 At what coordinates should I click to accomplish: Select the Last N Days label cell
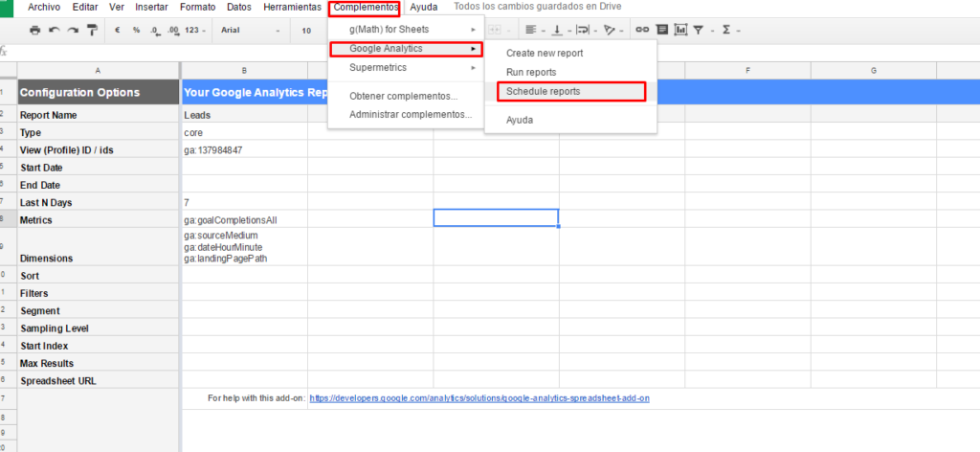(99, 202)
